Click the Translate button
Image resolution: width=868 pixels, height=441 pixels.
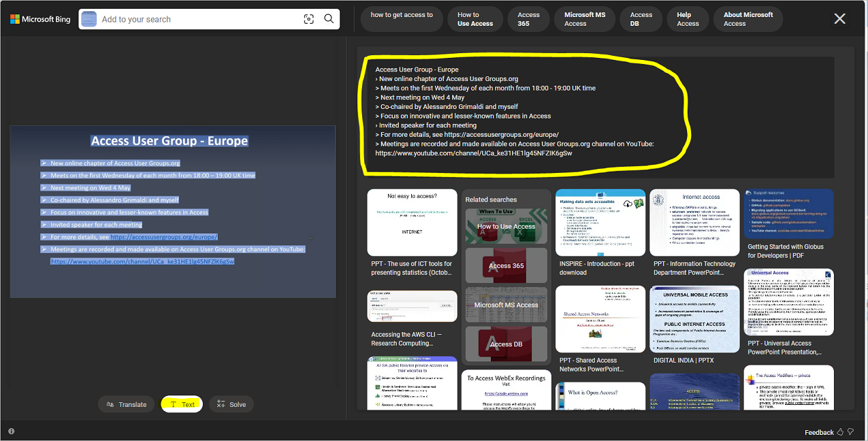point(127,404)
